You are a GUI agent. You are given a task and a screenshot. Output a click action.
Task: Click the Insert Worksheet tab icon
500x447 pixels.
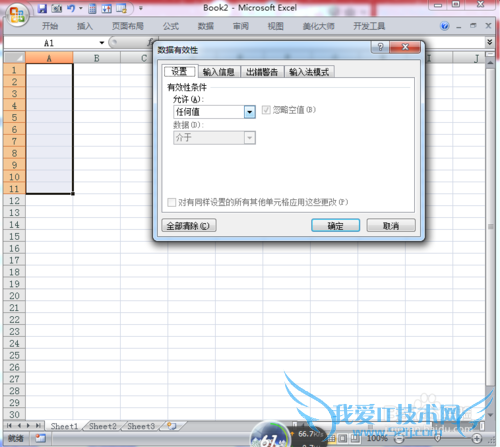[172, 426]
